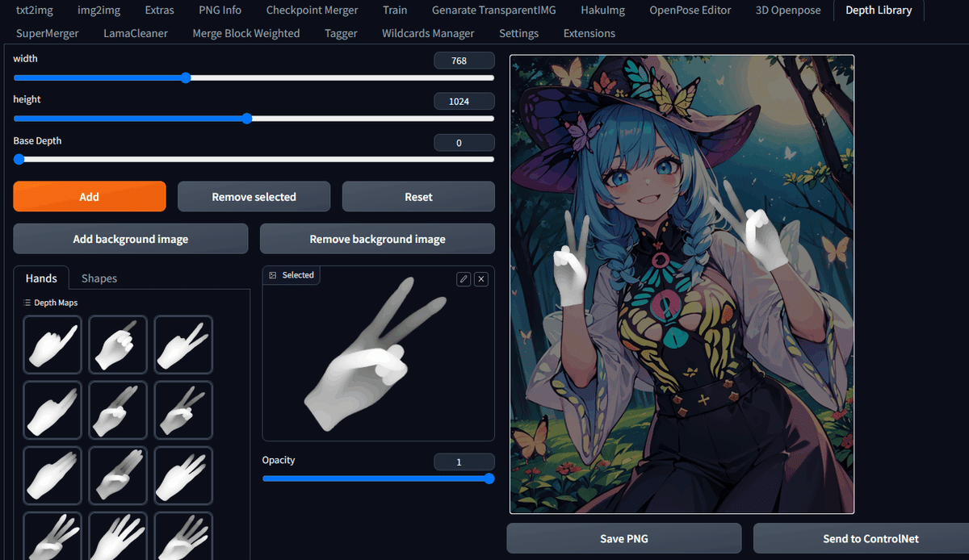Image resolution: width=969 pixels, height=560 pixels.
Task: Open the img2img tab
Action: 99,10
